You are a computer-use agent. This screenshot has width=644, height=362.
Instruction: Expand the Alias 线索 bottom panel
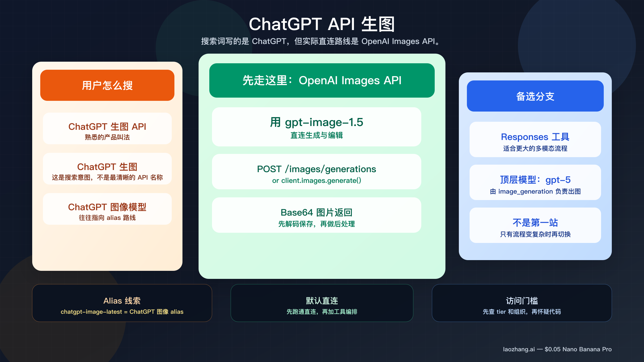pyautogui.click(x=122, y=303)
